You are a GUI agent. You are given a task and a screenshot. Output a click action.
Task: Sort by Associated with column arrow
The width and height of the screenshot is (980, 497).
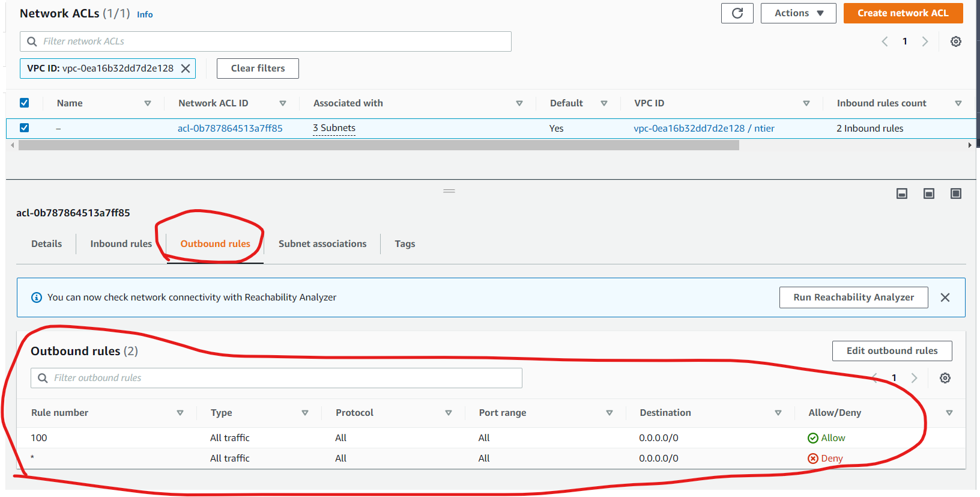519,103
